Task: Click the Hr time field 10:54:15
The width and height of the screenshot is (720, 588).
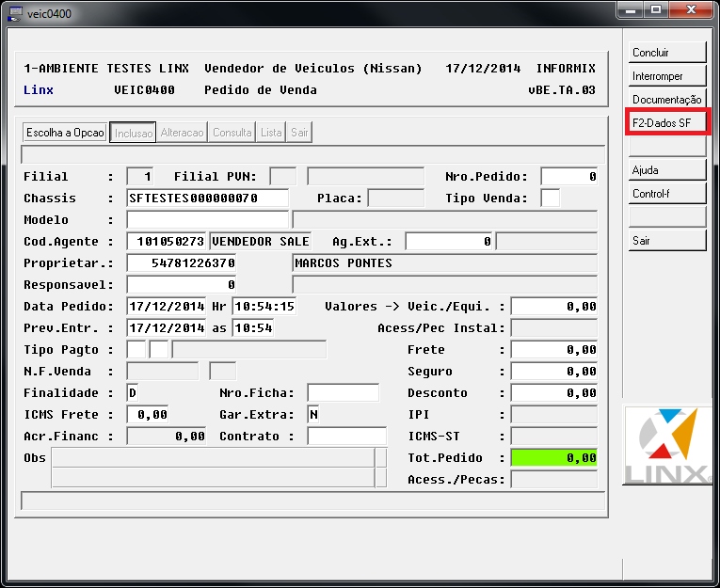Action: [x=264, y=306]
